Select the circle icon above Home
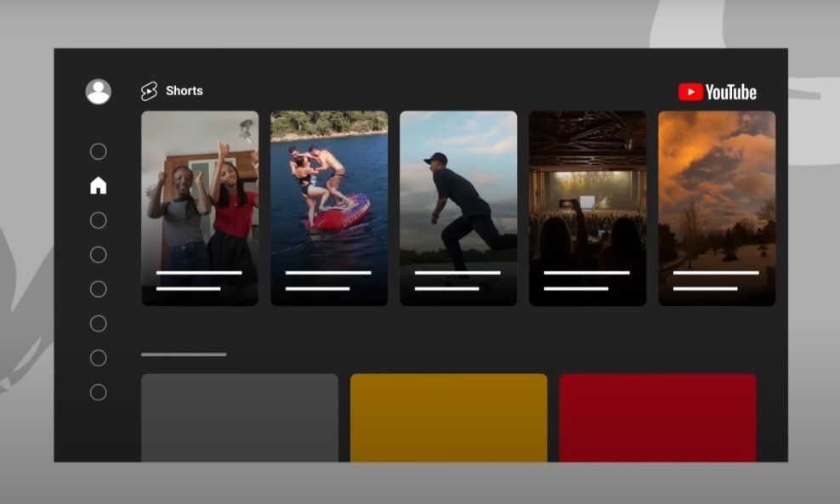Viewport: 840px width, 504px height. tap(99, 151)
